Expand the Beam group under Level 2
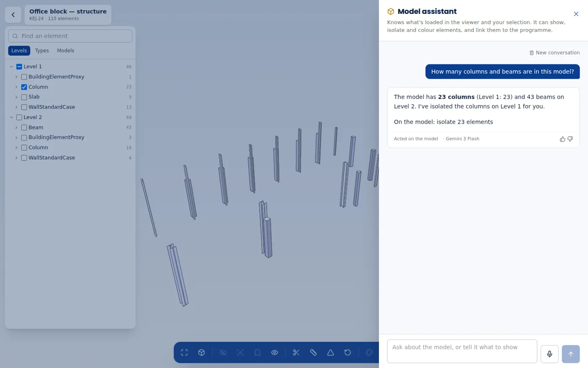 coord(16,127)
